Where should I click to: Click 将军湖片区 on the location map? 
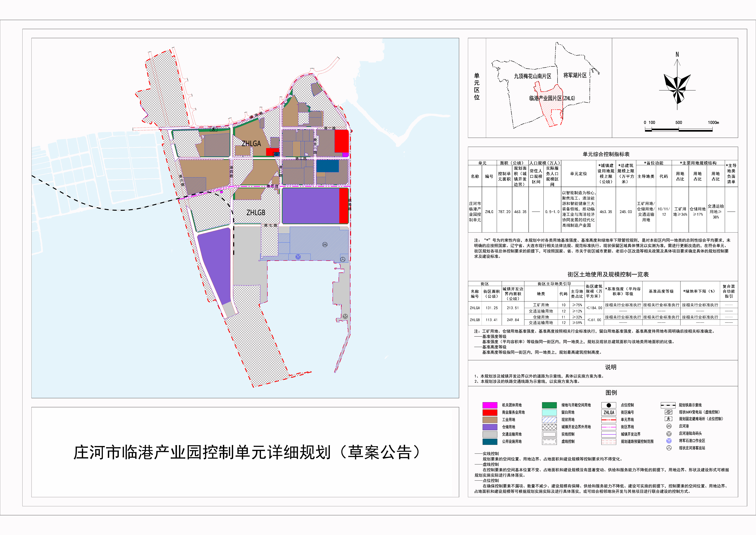[x=575, y=75]
